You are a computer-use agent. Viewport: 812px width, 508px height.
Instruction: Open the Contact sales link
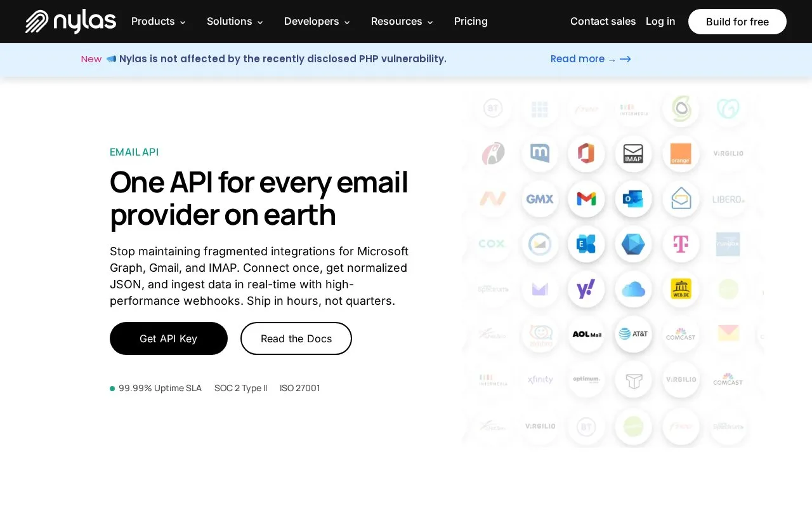pyautogui.click(x=603, y=22)
